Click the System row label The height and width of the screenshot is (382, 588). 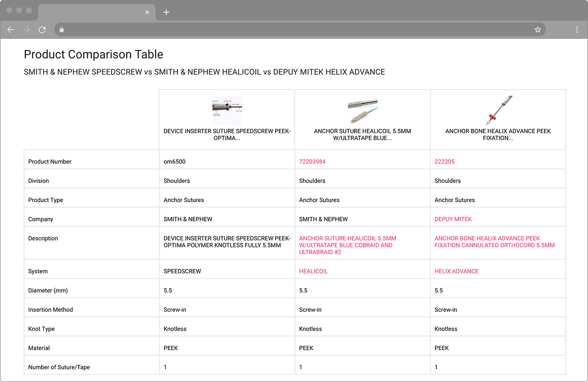click(x=38, y=271)
